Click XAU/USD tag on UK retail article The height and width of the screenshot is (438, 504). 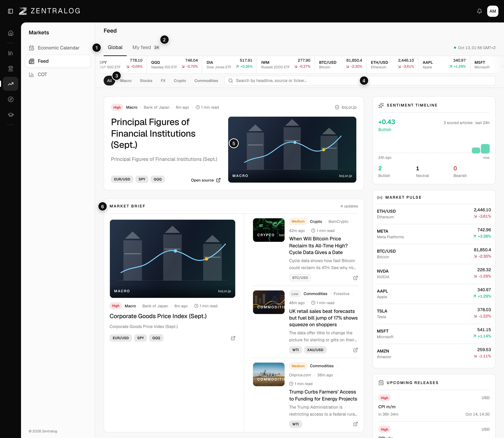(x=315, y=350)
